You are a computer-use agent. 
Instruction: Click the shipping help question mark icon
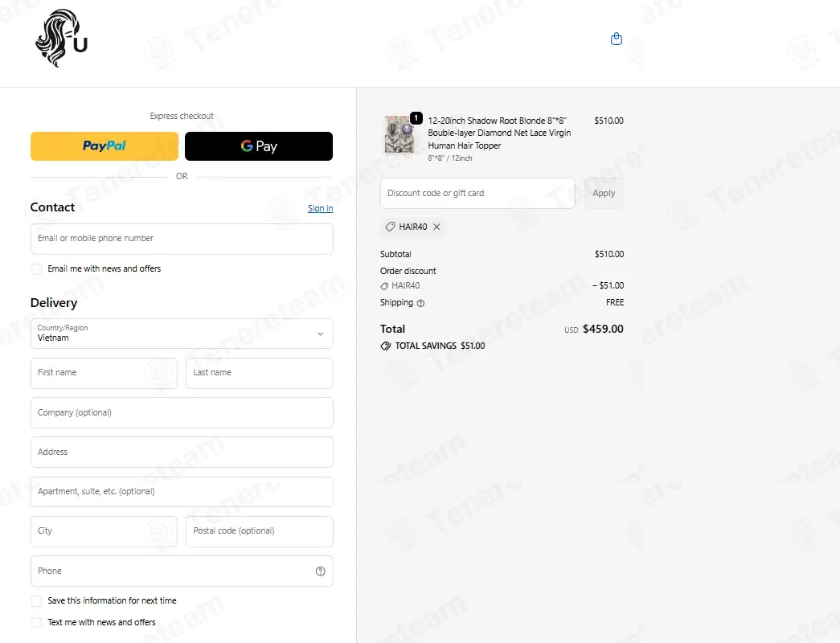tap(420, 303)
